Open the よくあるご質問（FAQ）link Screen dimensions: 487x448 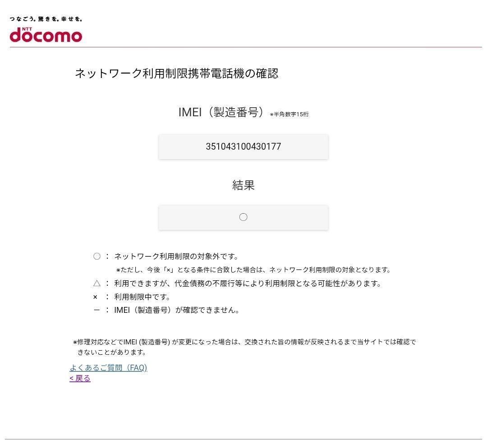(x=108, y=368)
